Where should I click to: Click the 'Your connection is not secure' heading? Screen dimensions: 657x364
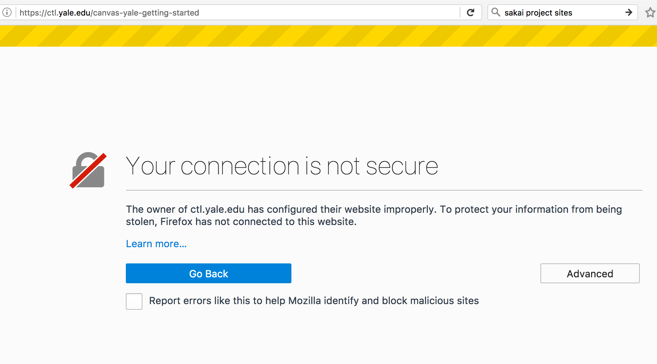pyautogui.click(x=282, y=166)
